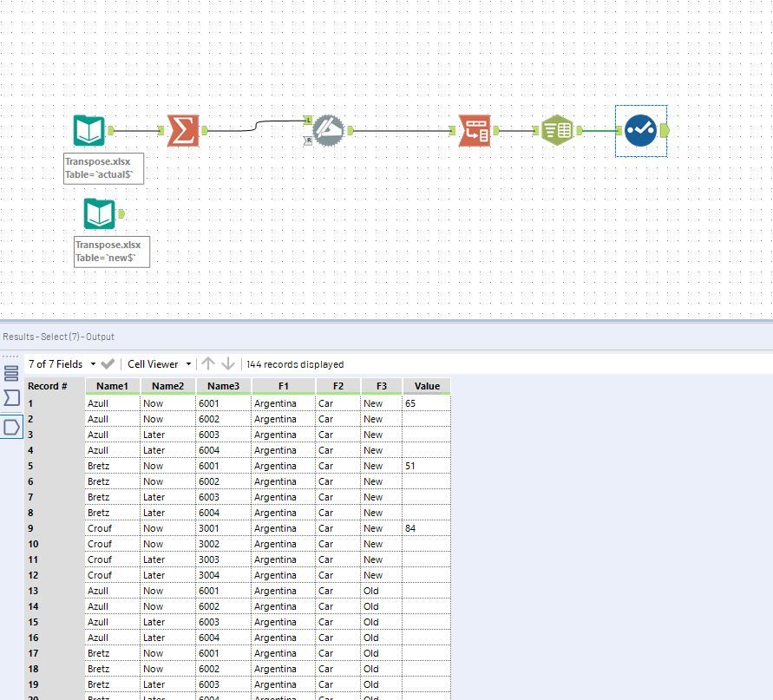The image size is (773, 700).
Task: Click the Record # column header
Action: tap(55, 386)
